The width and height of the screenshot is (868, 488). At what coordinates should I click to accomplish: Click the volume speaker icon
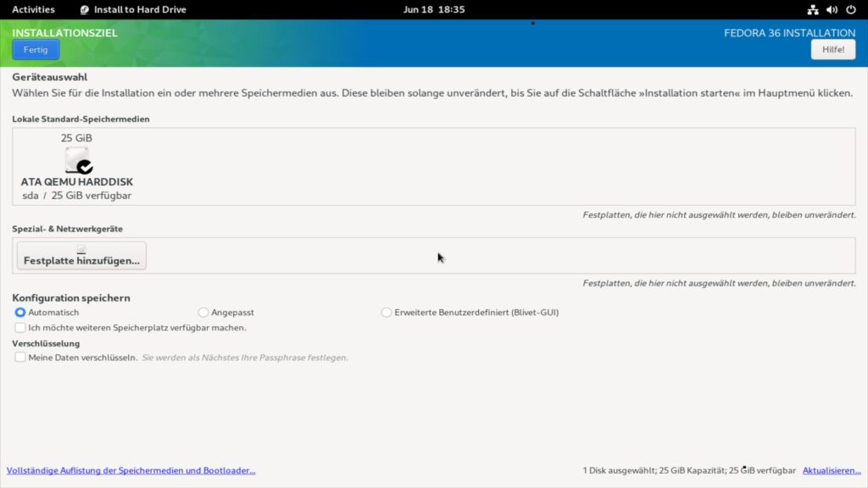tap(832, 9)
